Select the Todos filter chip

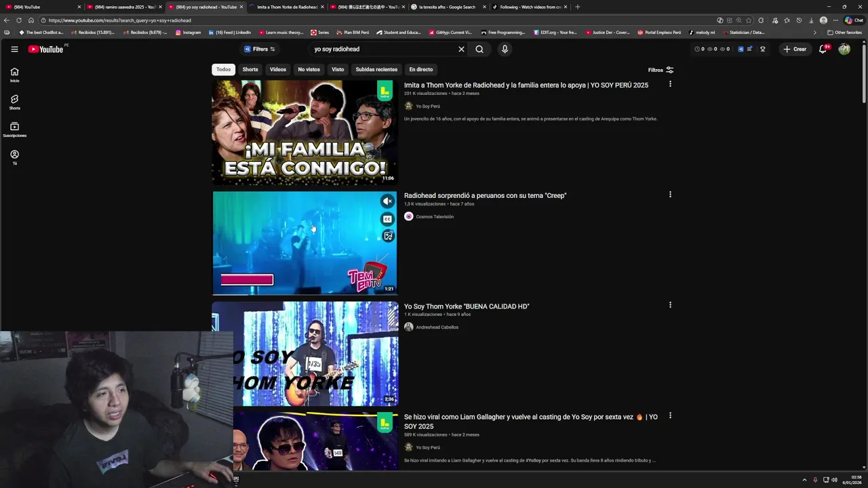pos(223,69)
